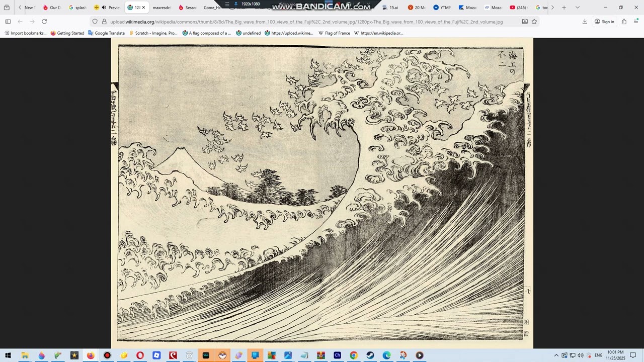The image size is (644, 362).
Task: Switch to the Sesam tab
Action: pos(188,8)
